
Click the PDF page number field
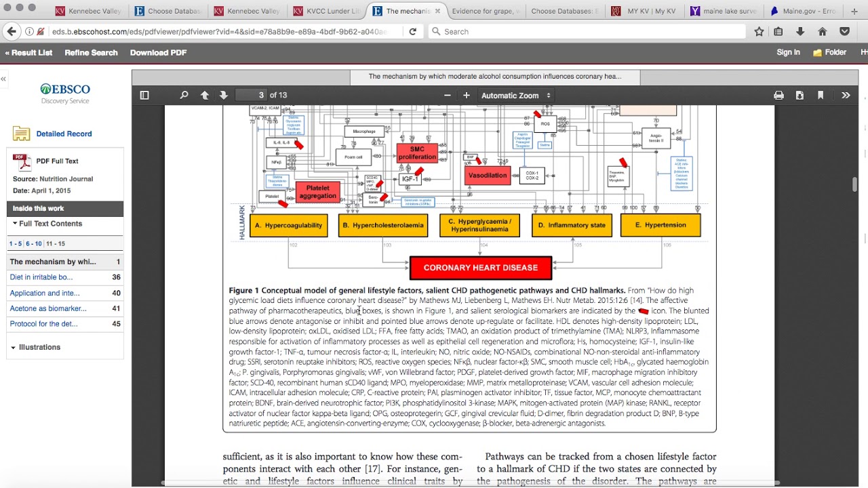click(250, 95)
